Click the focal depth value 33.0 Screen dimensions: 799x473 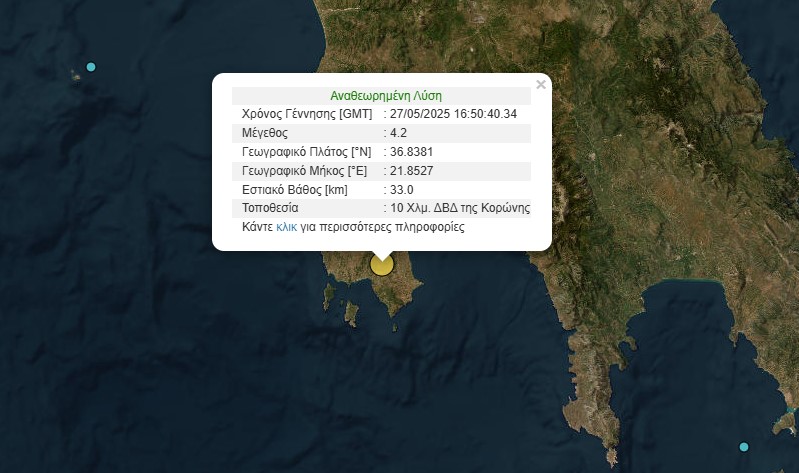(403, 190)
